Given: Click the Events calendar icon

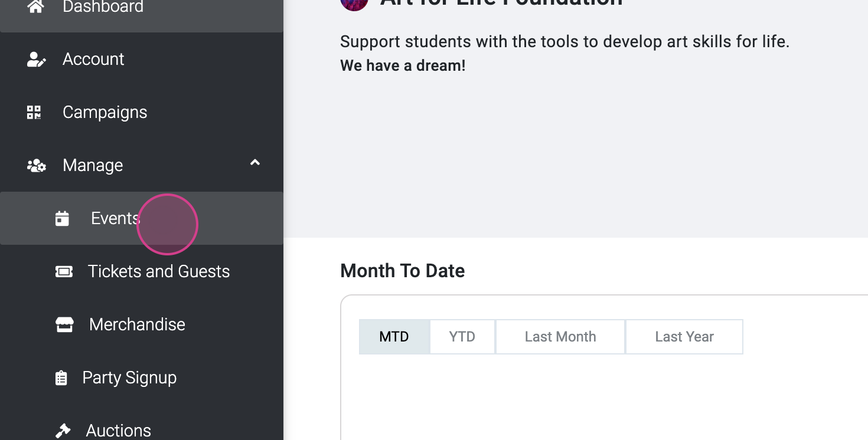Looking at the screenshot, I should point(62,219).
